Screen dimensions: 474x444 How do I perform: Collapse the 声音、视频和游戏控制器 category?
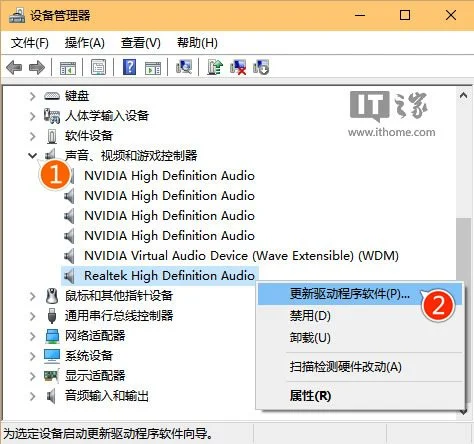(32, 155)
